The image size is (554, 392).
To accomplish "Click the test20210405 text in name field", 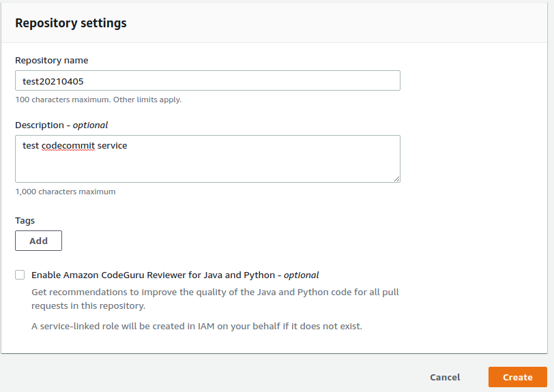I will (x=53, y=81).
